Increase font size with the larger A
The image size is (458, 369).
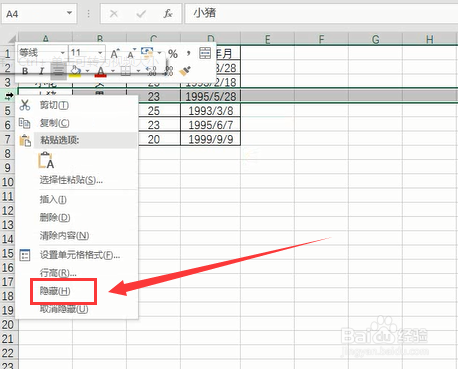coord(115,54)
